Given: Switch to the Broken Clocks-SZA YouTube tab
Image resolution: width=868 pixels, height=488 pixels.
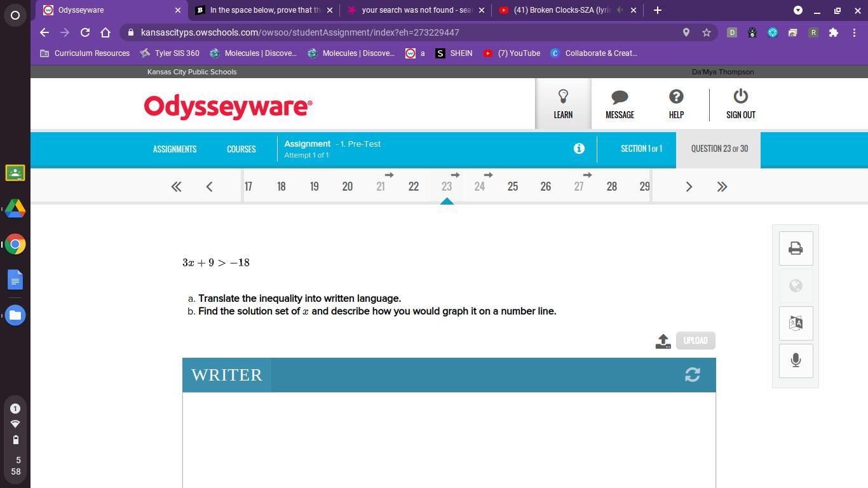Looking at the screenshot, I should [567, 10].
